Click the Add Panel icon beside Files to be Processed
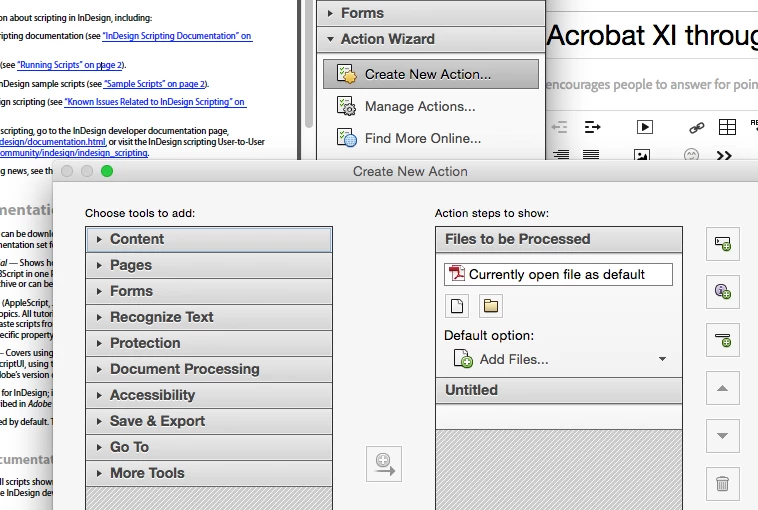Screen dimensions: 758x510 click(x=723, y=244)
